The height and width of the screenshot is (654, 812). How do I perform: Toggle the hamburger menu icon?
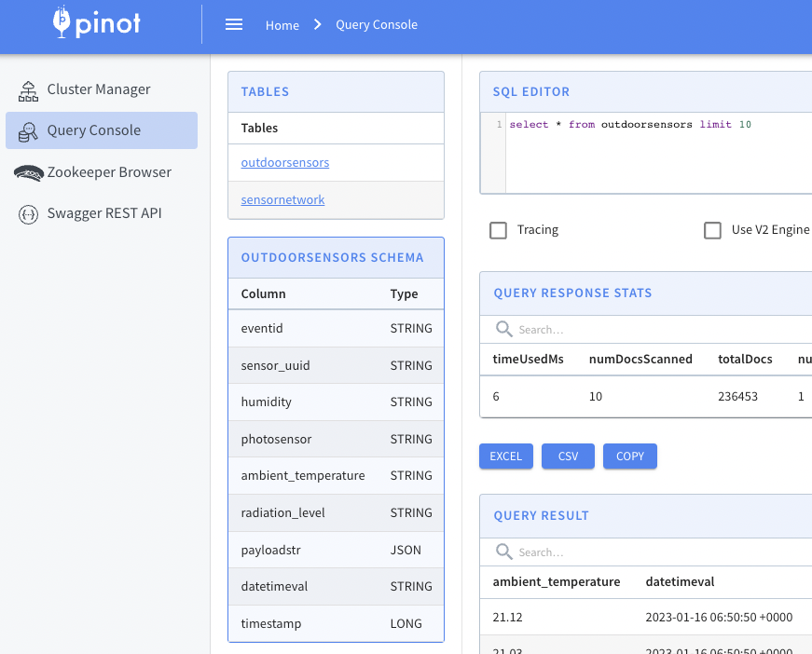coord(234,25)
